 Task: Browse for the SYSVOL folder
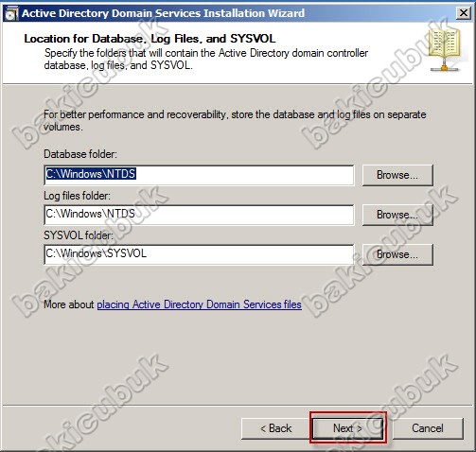397,254
